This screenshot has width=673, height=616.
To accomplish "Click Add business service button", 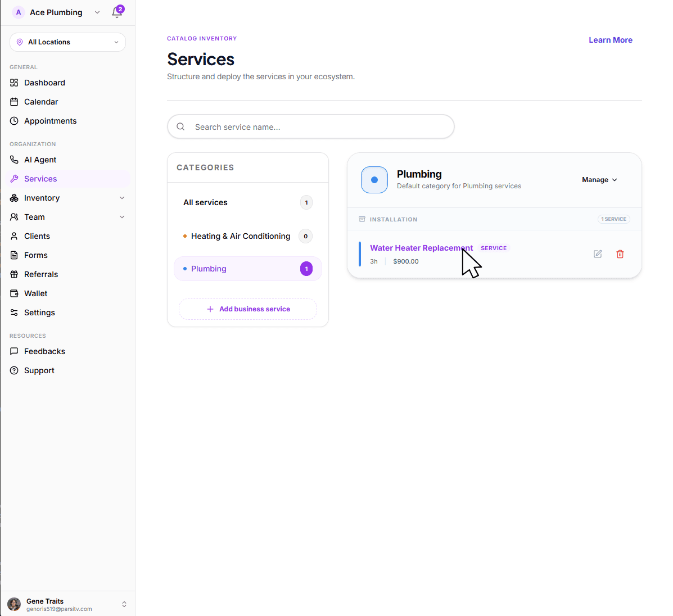I will (x=248, y=309).
